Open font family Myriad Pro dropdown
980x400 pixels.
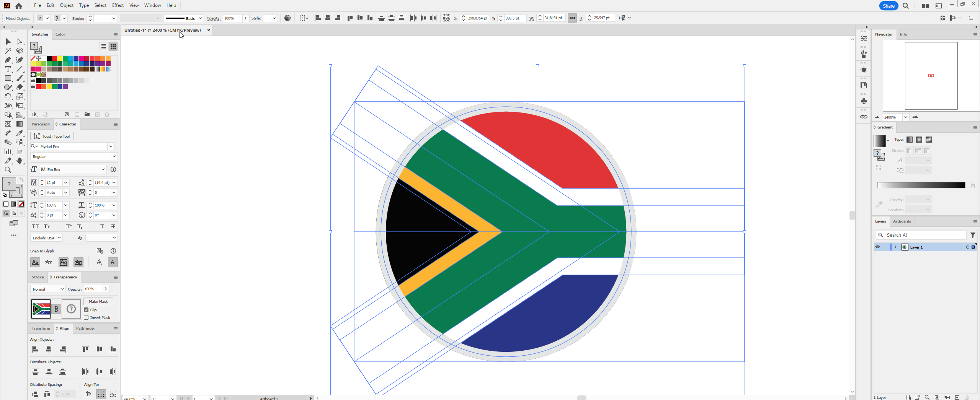(111, 146)
